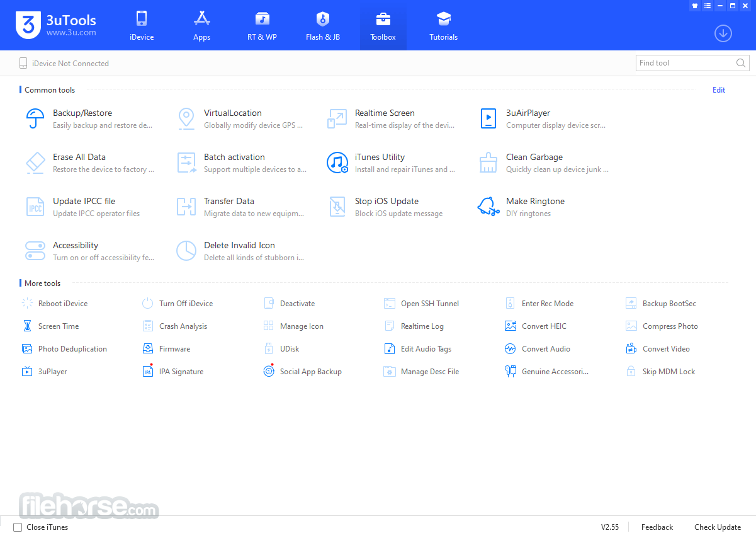This screenshot has height=538, width=756.
Task: Launch 3uPlayer icon
Action: click(x=27, y=371)
